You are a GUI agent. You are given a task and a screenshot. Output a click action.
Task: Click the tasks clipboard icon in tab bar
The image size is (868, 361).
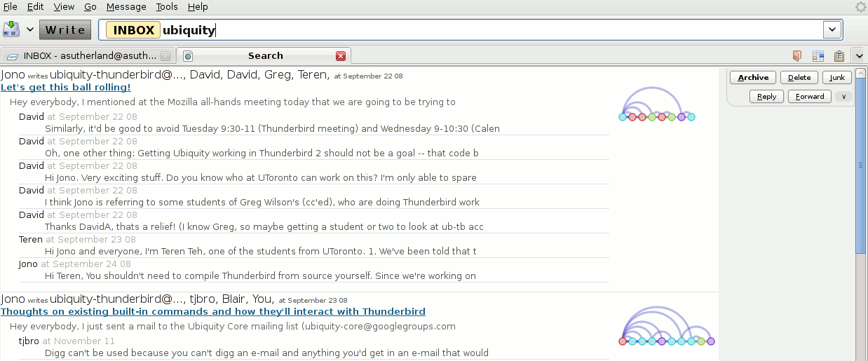coord(839,56)
